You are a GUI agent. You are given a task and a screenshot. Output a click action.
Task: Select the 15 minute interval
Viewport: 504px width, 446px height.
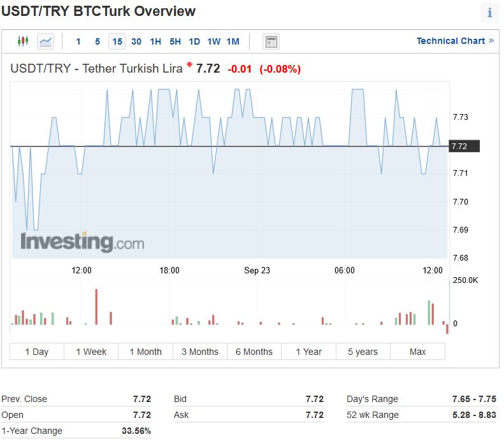[117, 41]
